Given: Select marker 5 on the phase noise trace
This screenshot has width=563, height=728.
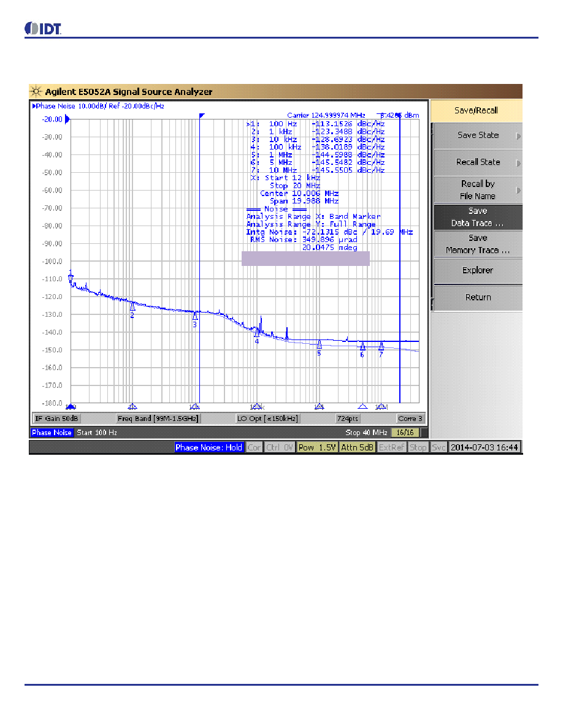Looking at the screenshot, I should point(319,347).
